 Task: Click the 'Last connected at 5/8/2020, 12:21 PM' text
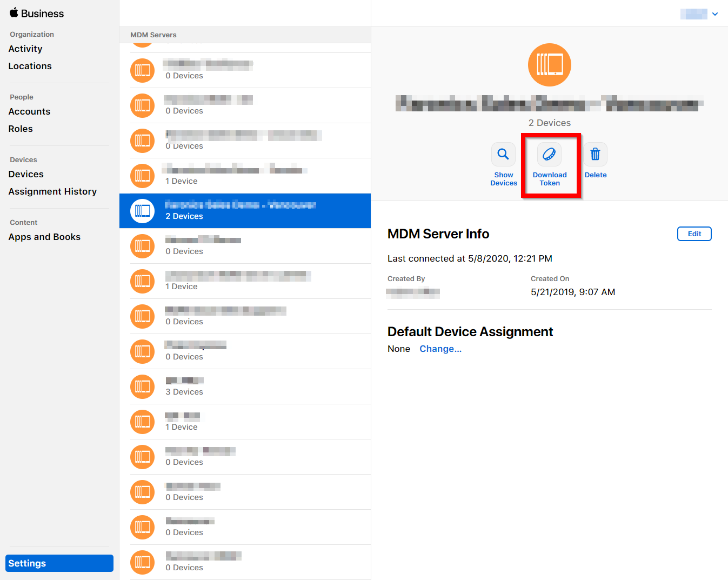(x=470, y=258)
